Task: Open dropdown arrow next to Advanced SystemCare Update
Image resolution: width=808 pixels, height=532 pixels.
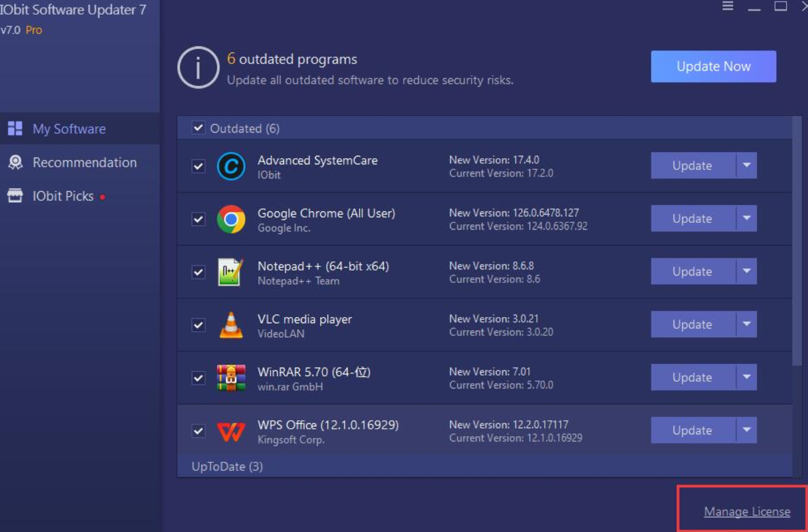Action: tap(746, 166)
